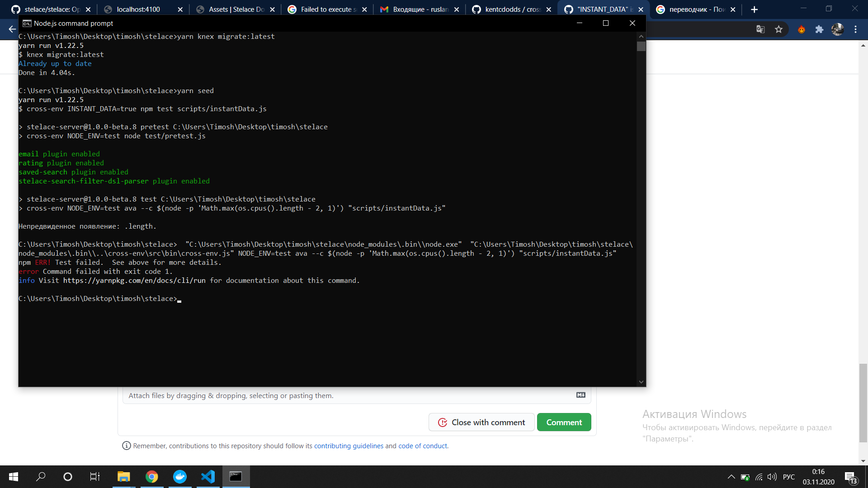Click the browser back arrow
Image resolution: width=868 pixels, height=488 pixels.
click(11, 29)
